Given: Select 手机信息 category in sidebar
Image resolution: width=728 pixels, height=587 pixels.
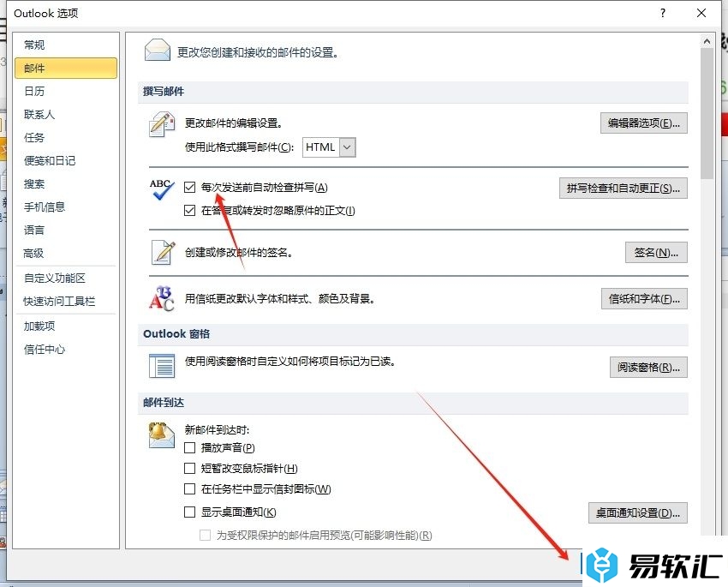Looking at the screenshot, I should (x=65, y=207).
